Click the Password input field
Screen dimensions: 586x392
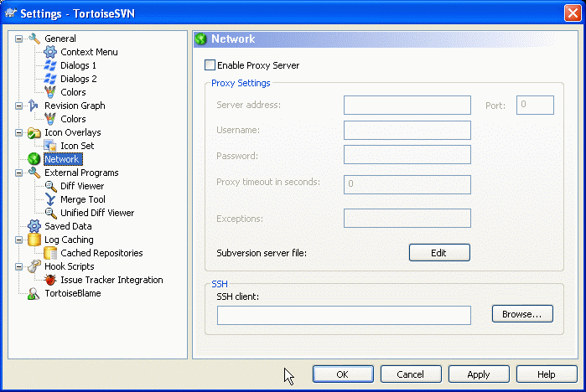click(x=407, y=155)
